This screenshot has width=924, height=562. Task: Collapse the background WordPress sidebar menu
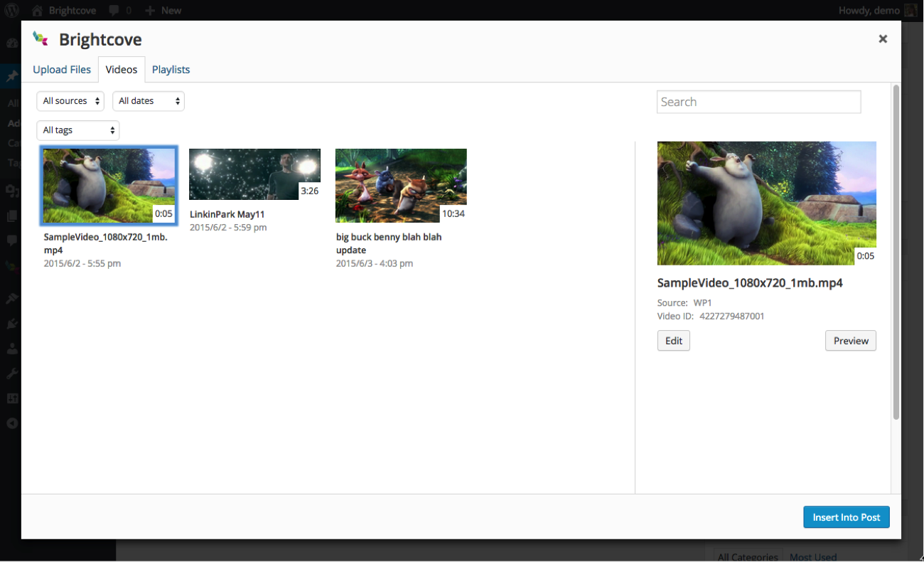click(x=12, y=423)
